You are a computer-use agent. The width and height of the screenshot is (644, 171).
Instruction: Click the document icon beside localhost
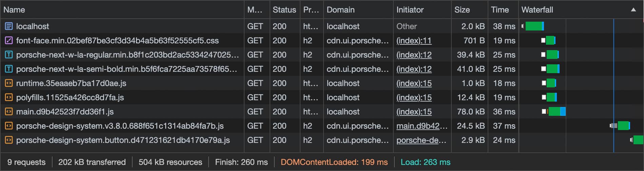click(9, 26)
